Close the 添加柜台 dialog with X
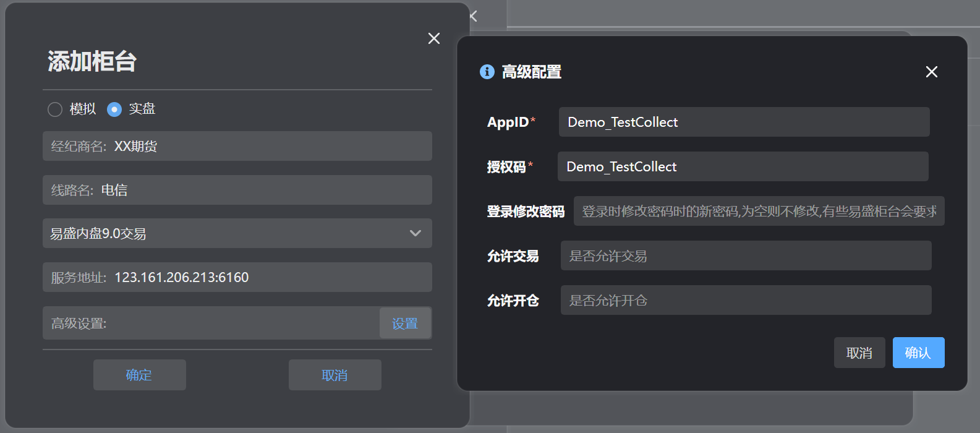 coord(434,38)
